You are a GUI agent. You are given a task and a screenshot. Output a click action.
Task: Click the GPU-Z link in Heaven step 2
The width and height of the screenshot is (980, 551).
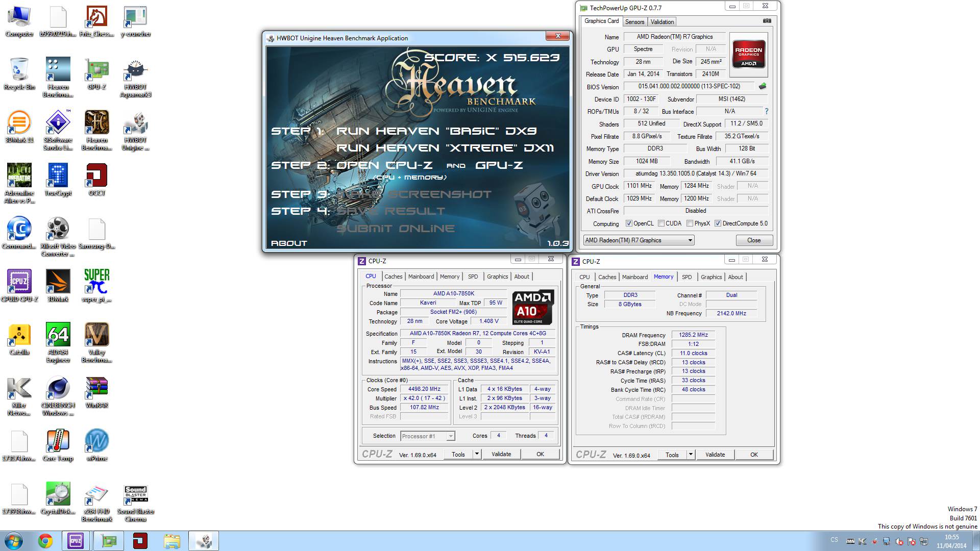(x=499, y=165)
